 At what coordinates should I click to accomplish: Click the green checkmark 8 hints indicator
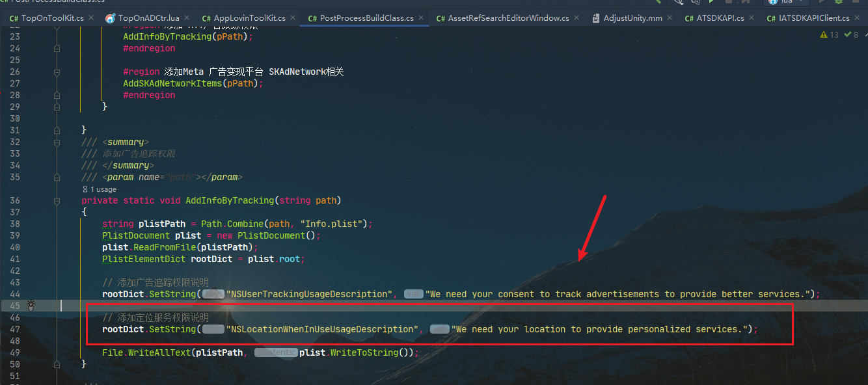(851, 35)
